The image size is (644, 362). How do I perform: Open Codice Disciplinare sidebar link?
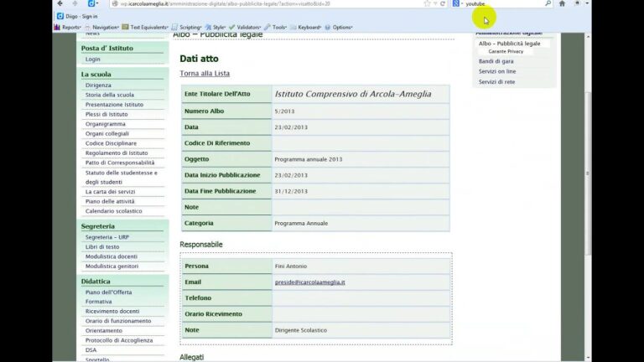coord(111,143)
